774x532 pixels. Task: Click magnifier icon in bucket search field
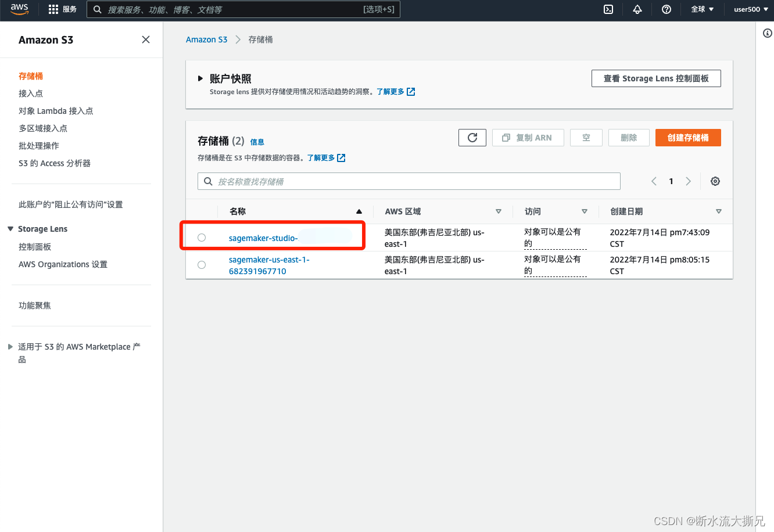[208, 181]
